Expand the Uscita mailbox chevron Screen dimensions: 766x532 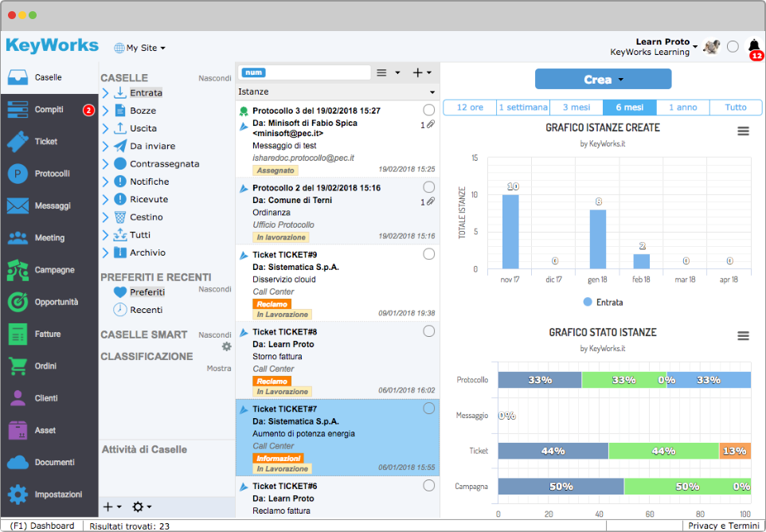click(x=106, y=128)
